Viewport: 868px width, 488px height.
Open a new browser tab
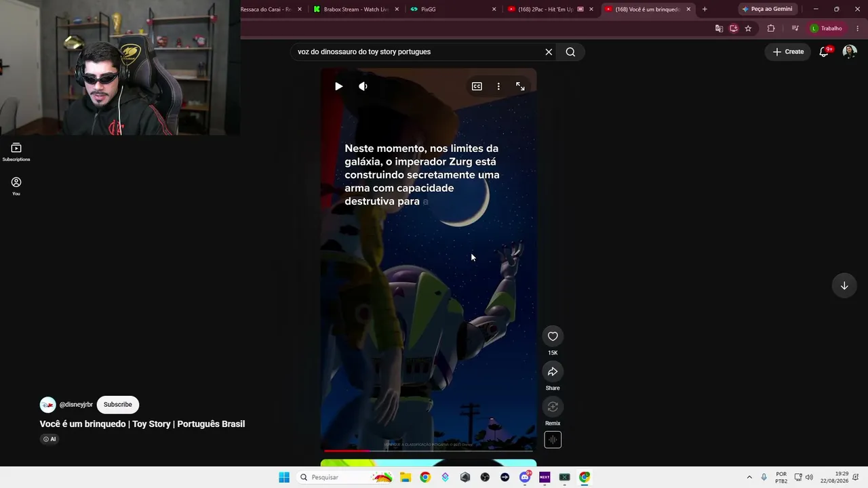[705, 9]
